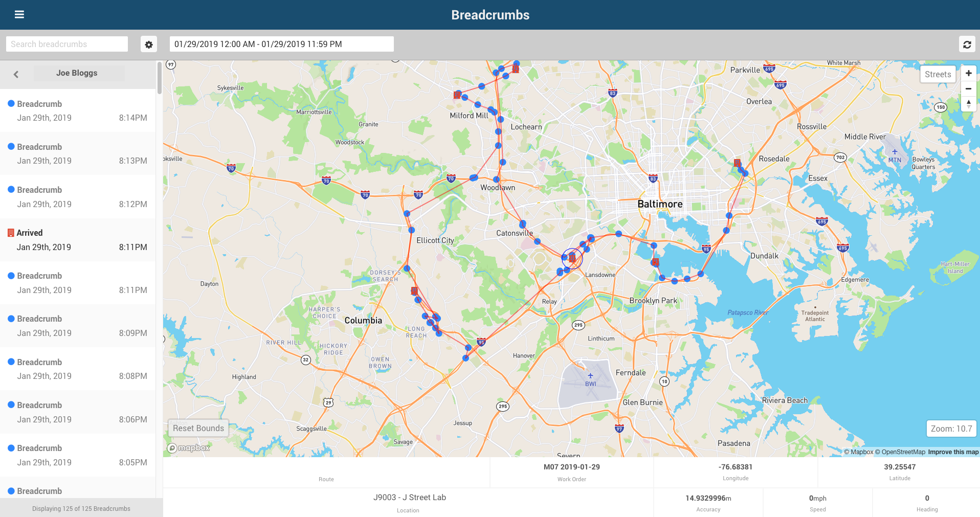980x517 pixels.
Task: Refresh the breadcrumbs data
Action: (x=967, y=44)
